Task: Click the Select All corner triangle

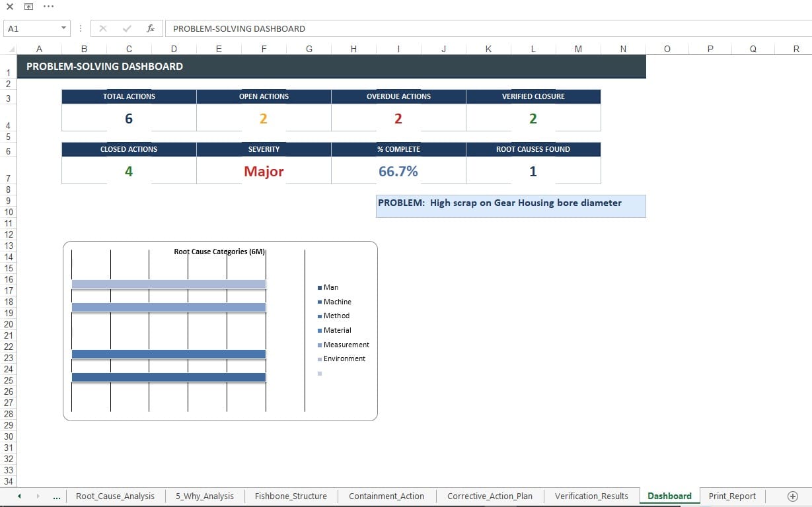Action: pyautogui.click(x=11, y=50)
